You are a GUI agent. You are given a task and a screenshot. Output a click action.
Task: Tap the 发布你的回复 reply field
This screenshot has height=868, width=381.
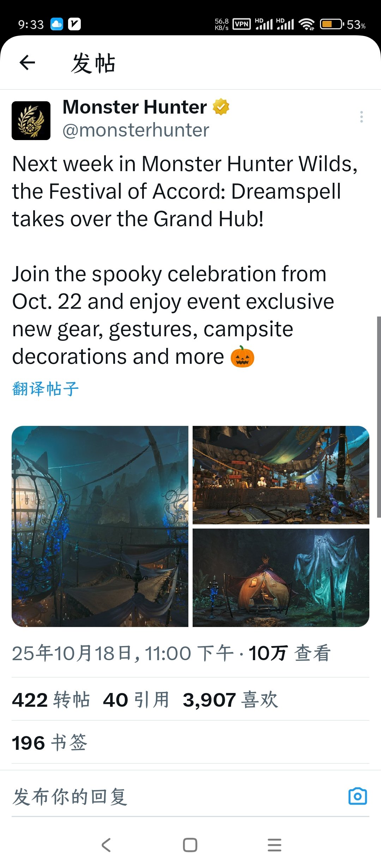point(176,797)
